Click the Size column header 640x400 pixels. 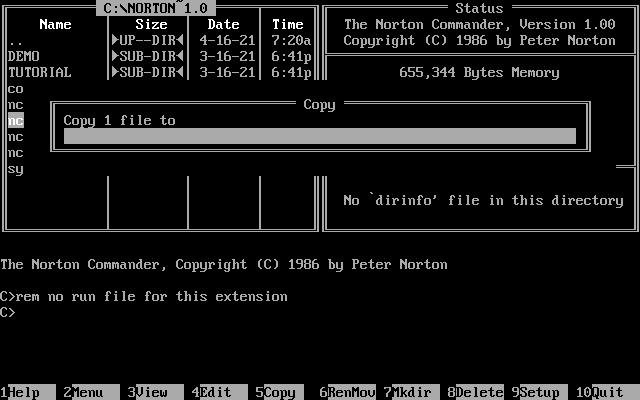[151, 24]
